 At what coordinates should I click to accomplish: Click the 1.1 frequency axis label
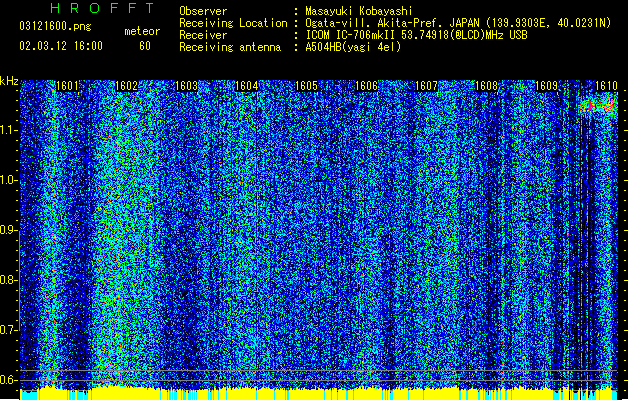9,130
